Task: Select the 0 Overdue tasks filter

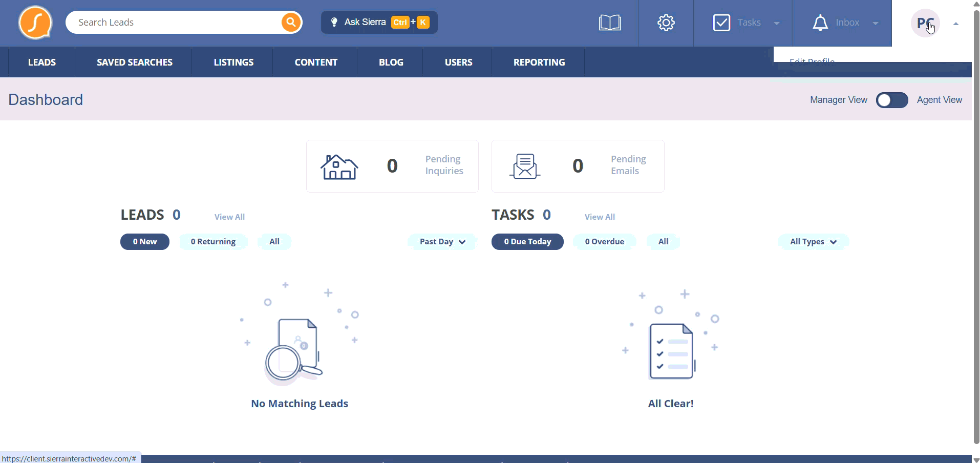Action: (605, 242)
